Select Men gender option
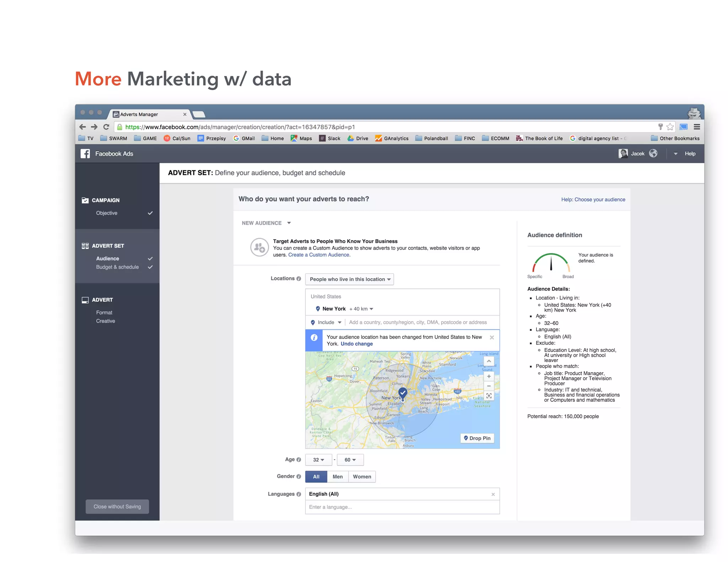 [x=338, y=477]
